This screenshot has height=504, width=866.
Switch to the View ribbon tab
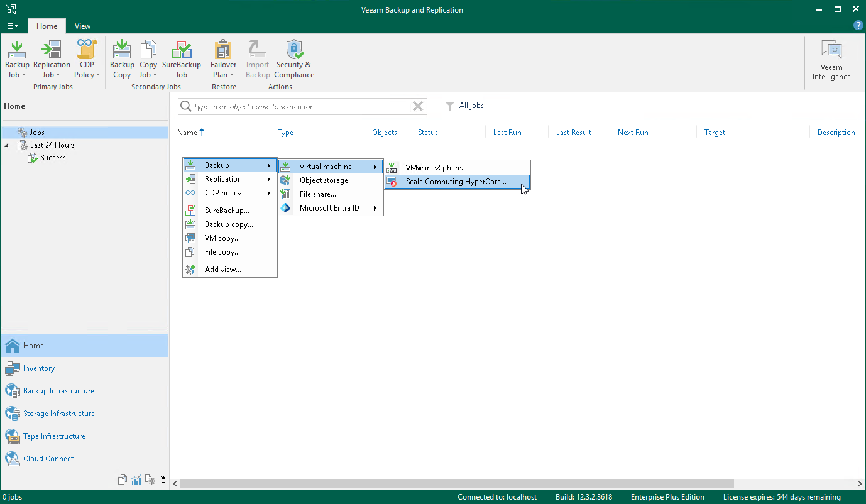(x=82, y=26)
